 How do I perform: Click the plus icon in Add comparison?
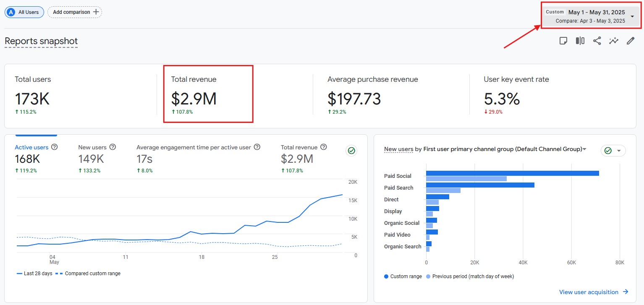click(96, 12)
